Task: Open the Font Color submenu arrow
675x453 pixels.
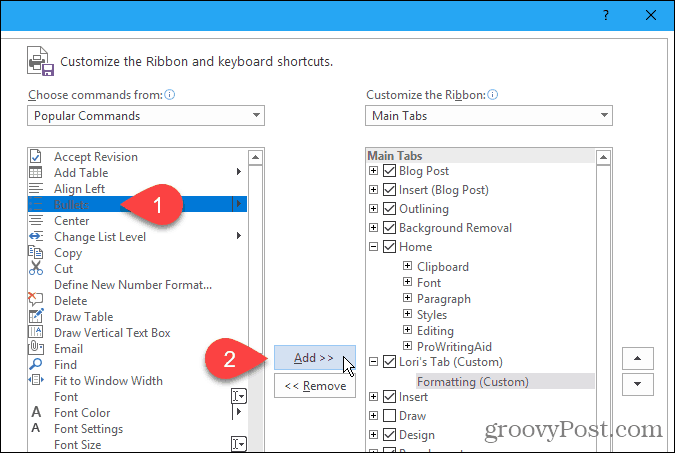Action: pyautogui.click(x=238, y=412)
